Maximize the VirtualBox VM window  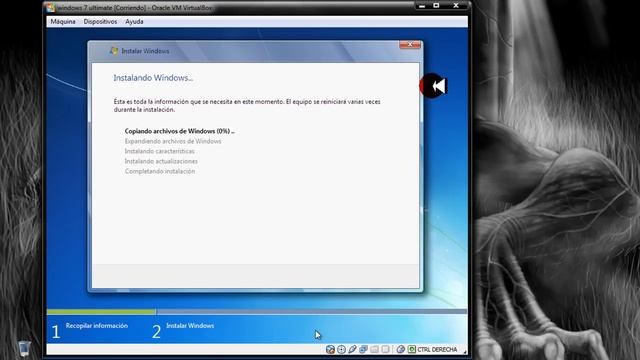pyautogui.click(x=436, y=6)
